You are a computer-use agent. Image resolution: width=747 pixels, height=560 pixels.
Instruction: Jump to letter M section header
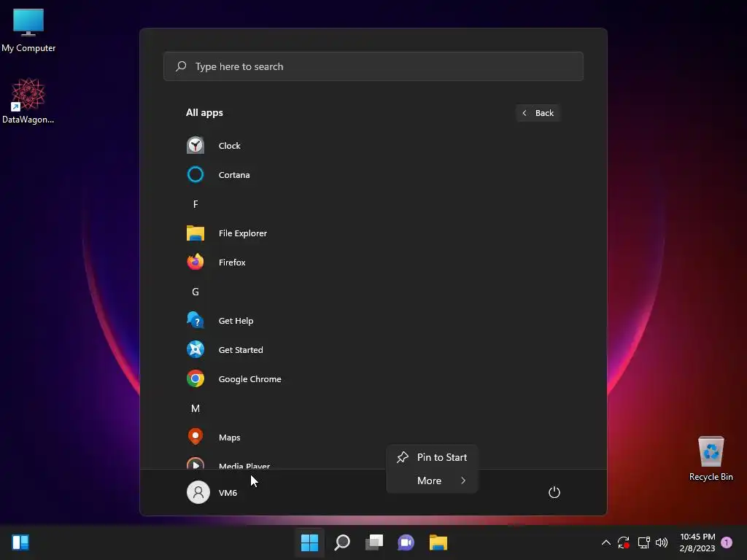point(196,408)
